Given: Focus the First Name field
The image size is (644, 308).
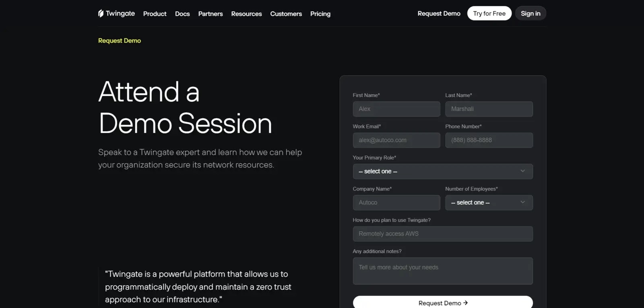Looking at the screenshot, I should [396, 109].
